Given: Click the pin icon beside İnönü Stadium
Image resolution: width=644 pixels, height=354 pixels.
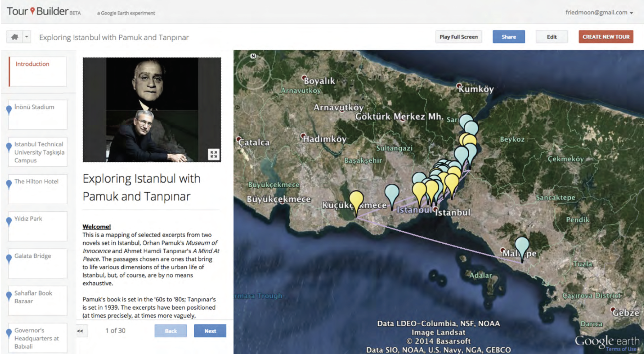Looking at the screenshot, I should pyautogui.click(x=9, y=110).
